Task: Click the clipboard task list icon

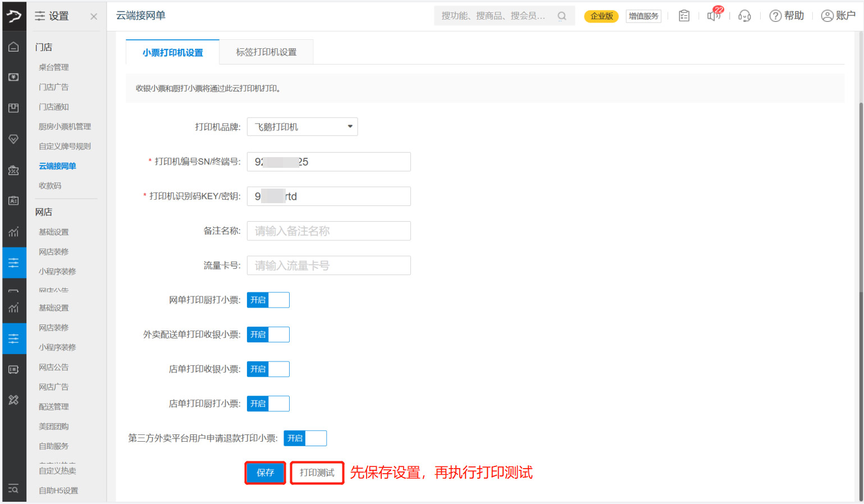Action: click(684, 16)
